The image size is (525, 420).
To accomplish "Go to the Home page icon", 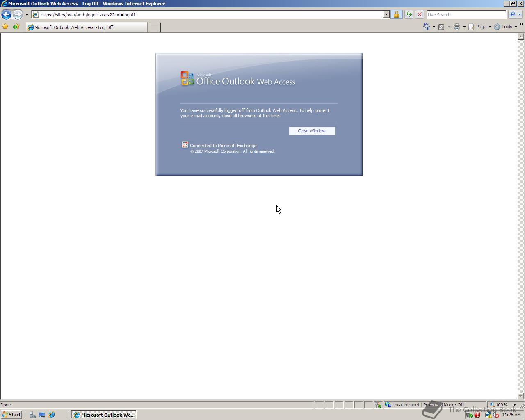I will click(x=427, y=27).
